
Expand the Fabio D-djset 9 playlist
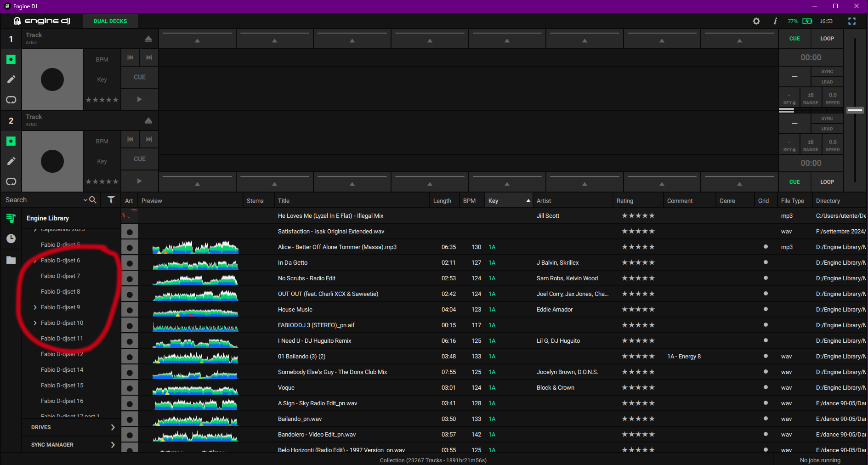tap(35, 307)
